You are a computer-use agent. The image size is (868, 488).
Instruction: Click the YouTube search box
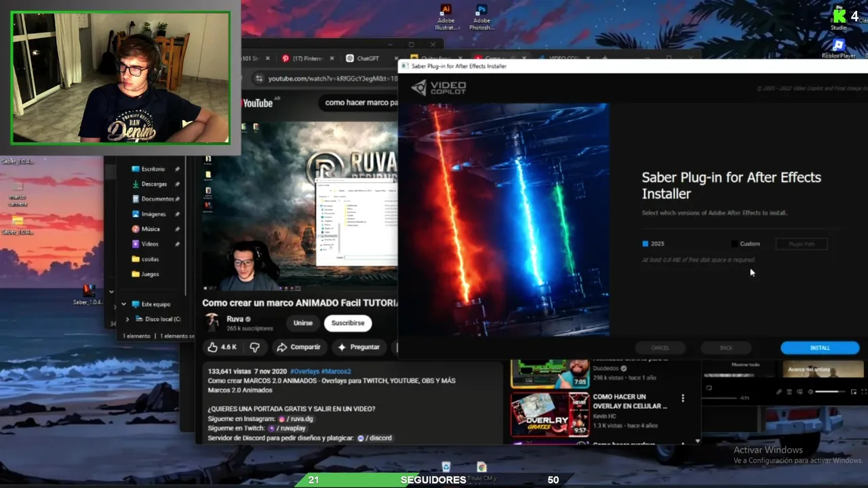click(x=359, y=103)
